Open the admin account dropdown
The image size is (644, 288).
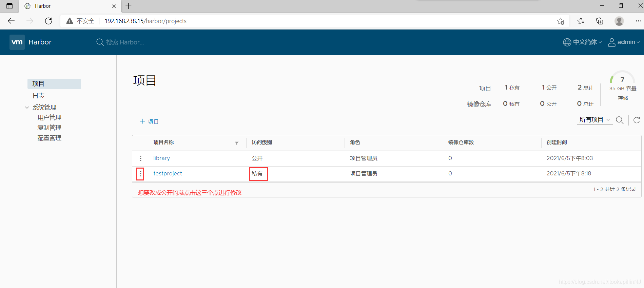coord(628,42)
